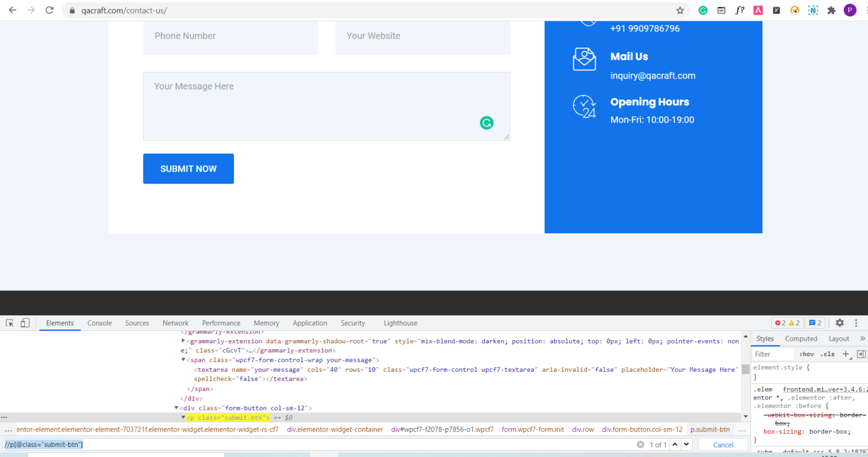Open the Network tab
Image resolution: width=868 pixels, height=457 pixels.
tap(176, 323)
